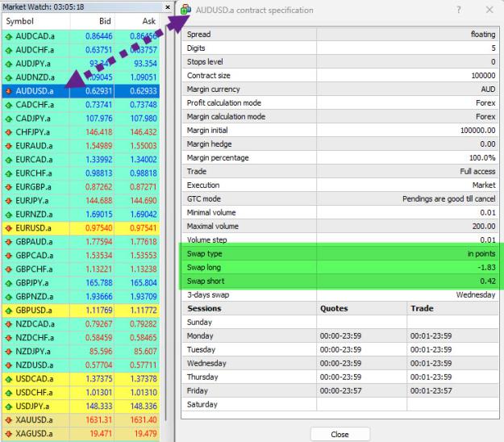
Task: Click the Market Watch vertical scrollbar
Action: pyautogui.click(x=166, y=225)
